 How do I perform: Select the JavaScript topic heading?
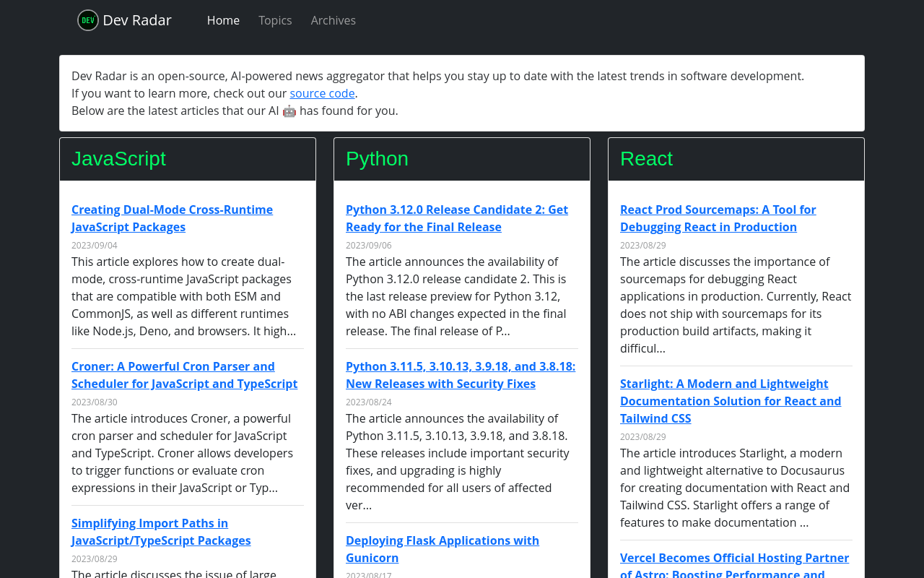118,159
